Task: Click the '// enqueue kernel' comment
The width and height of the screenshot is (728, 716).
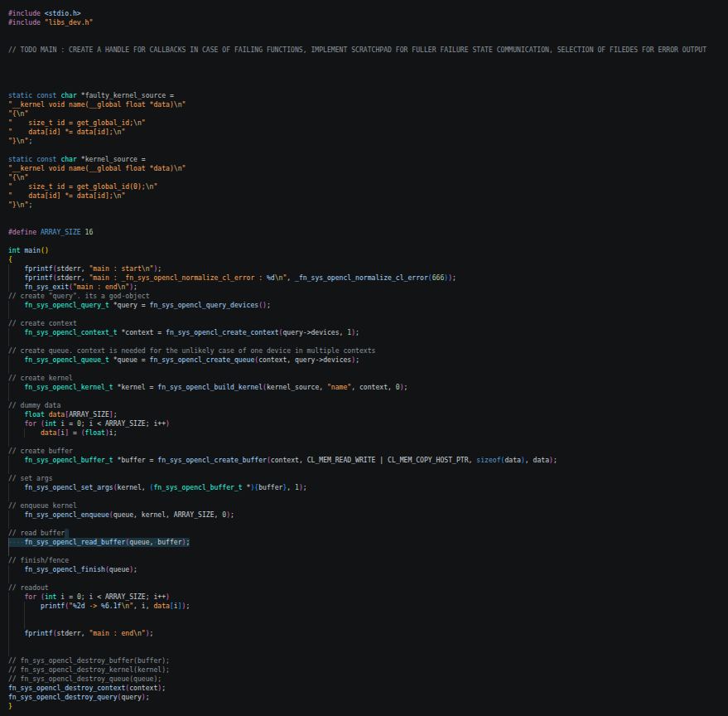Action: tap(43, 506)
